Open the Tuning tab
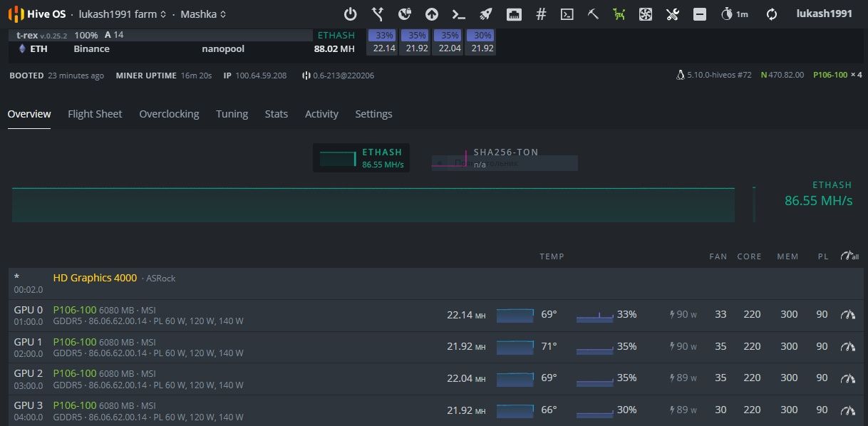The height and width of the screenshot is (426, 868). click(x=232, y=114)
